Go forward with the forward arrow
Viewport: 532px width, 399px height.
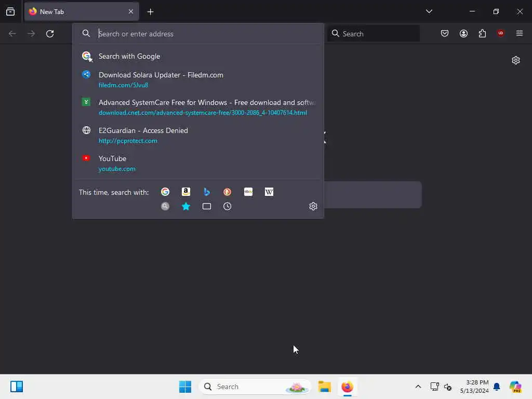(x=31, y=34)
